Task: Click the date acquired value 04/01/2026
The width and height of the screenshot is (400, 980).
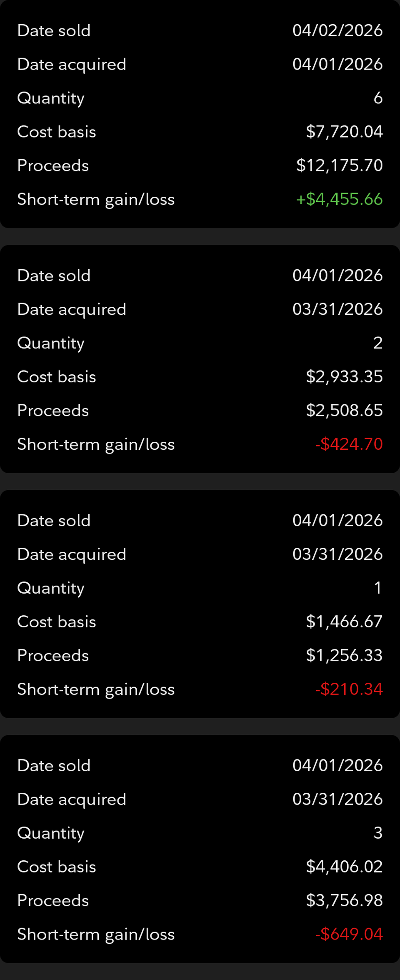Action: pyautogui.click(x=337, y=64)
